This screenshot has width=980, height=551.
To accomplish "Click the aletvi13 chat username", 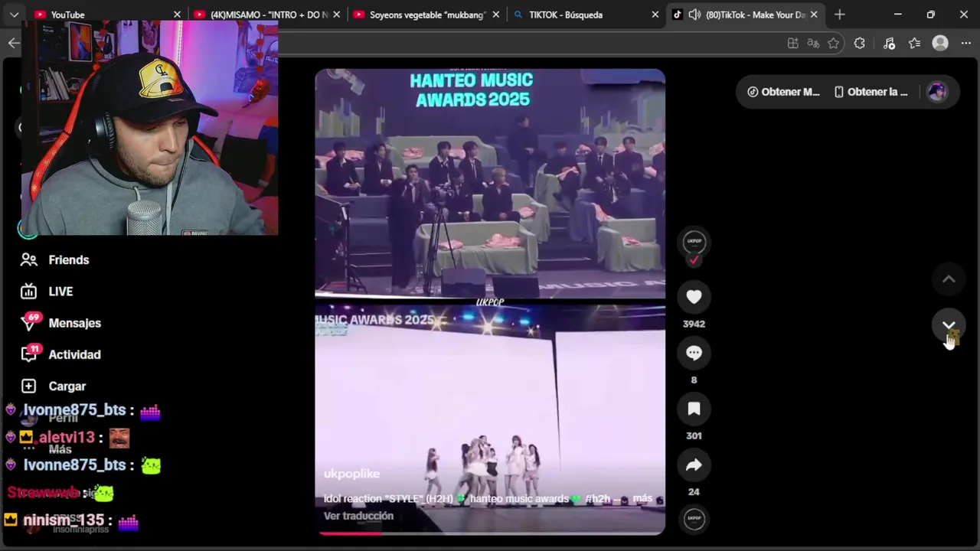I will pyautogui.click(x=67, y=438).
